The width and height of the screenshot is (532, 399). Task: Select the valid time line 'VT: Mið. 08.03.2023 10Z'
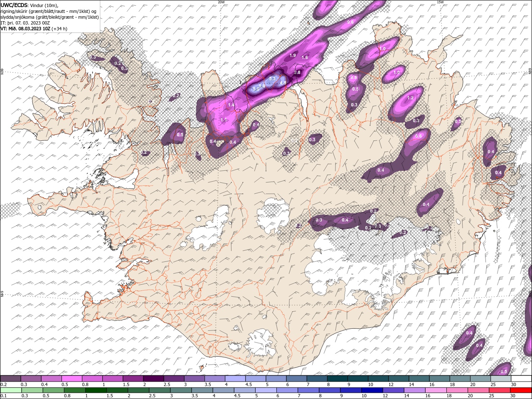pos(25,29)
